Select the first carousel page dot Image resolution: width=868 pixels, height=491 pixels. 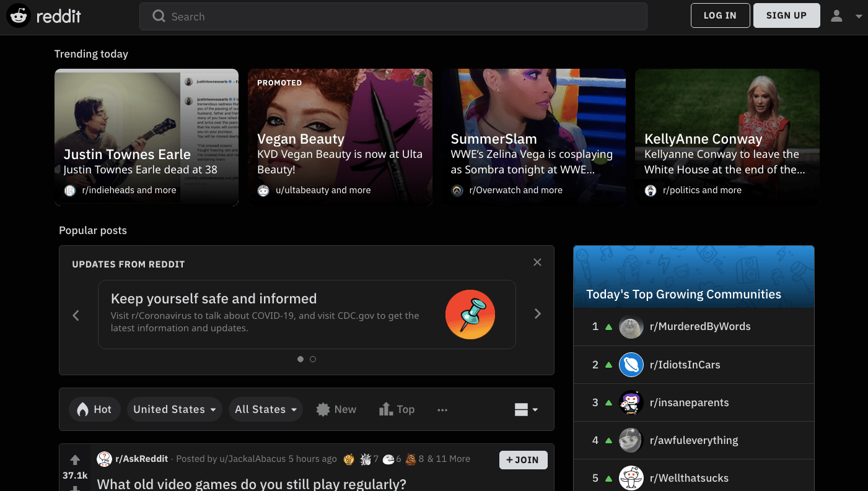point(300,358)
